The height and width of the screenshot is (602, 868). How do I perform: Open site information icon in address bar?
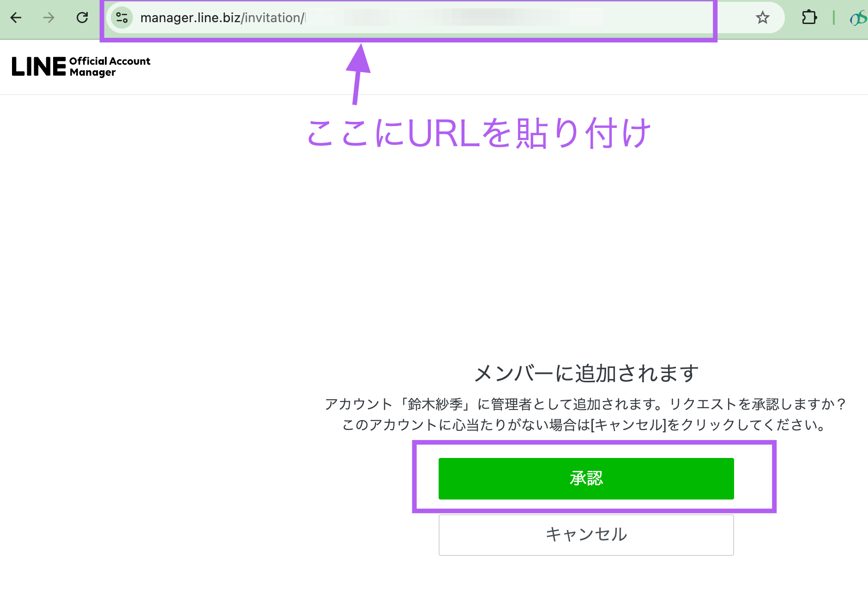pyautogui.click(x=122, y=18)
